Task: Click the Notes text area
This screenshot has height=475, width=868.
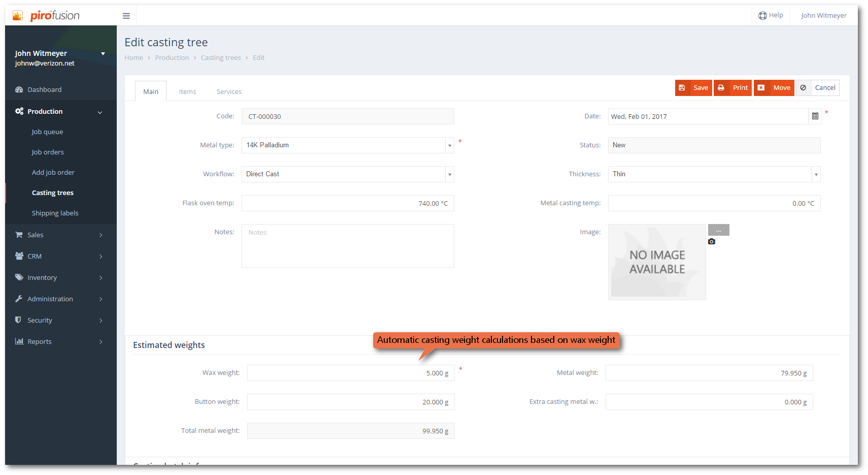Action: [348, 246]
